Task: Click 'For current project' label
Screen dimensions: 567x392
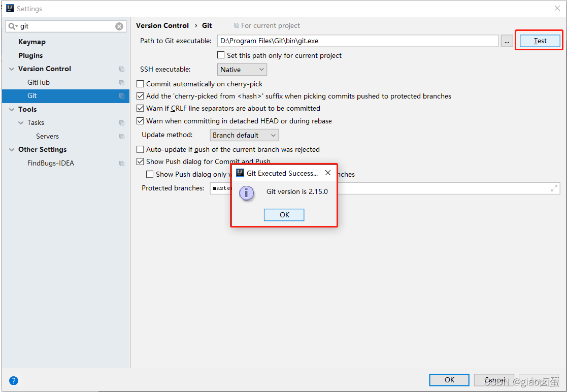Action: tap(271, 26)
